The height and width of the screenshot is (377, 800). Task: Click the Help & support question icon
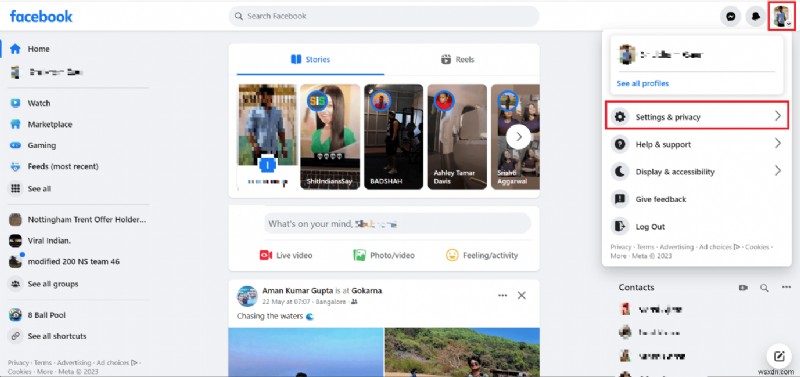tap(619, 144)
